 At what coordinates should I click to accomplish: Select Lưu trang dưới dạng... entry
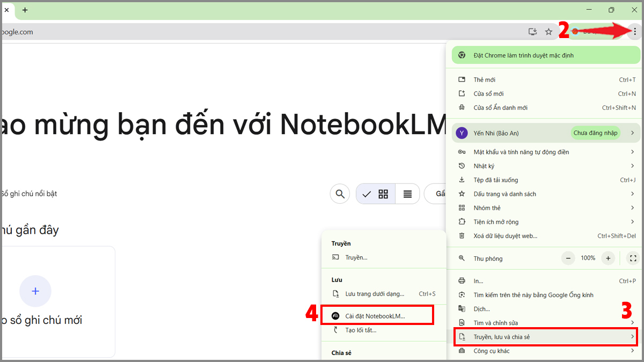tap(384, 294)
